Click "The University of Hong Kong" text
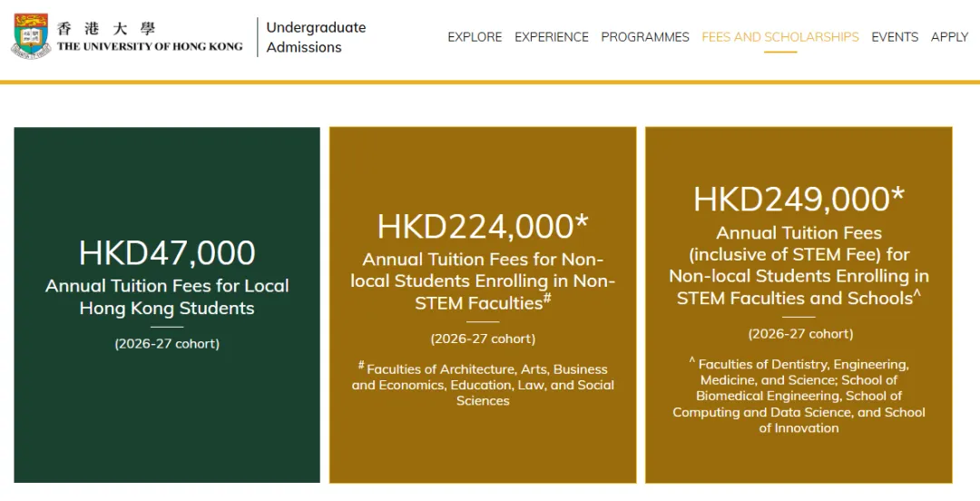The image size is (980, 501). (150, 46)
